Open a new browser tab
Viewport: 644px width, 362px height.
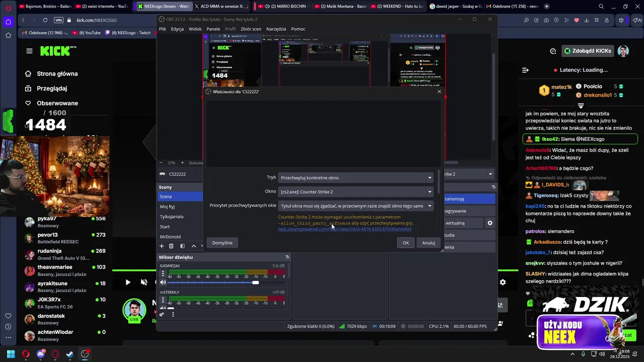tap(547, 7)
